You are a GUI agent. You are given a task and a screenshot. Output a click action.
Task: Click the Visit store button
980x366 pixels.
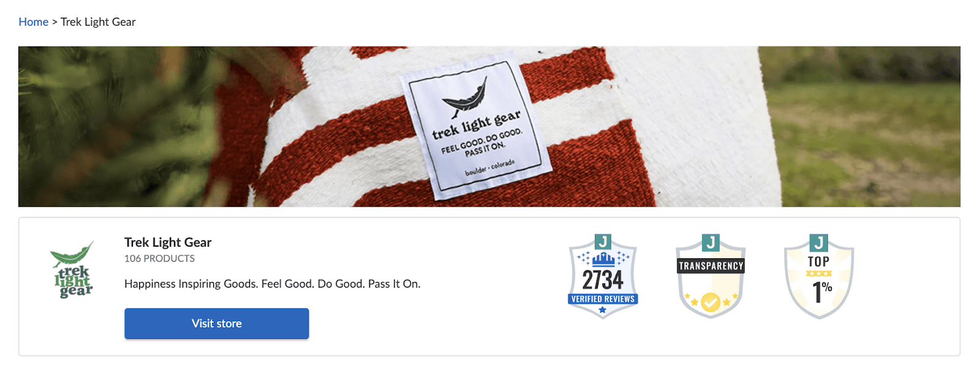[x=217, y=323]
